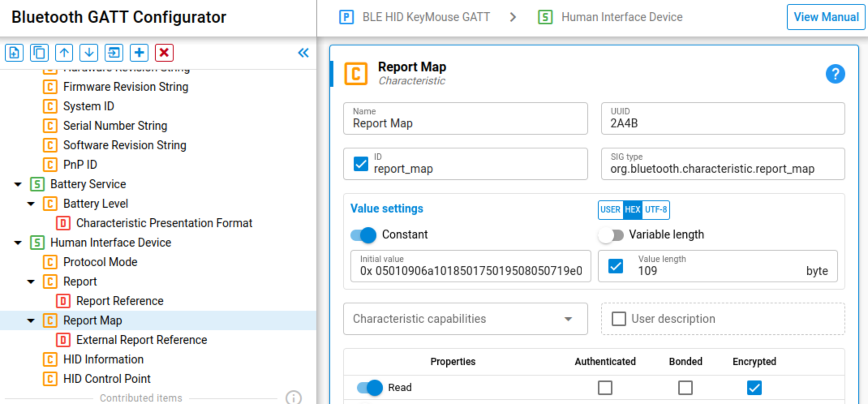This screenshot has height=404, width=868.
Task: Click the C icon of Firmware Revision String
Action: tap(50, 87)
